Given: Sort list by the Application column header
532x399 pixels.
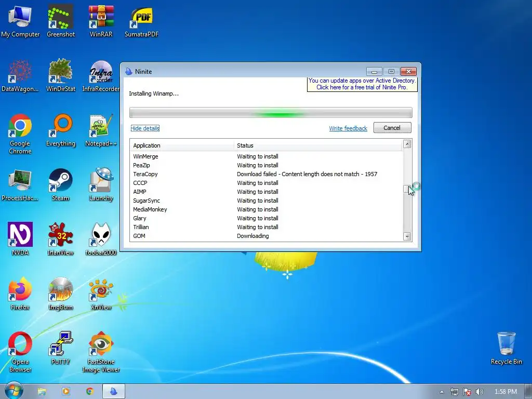Looking at the screenshot, I should point(182,145).
